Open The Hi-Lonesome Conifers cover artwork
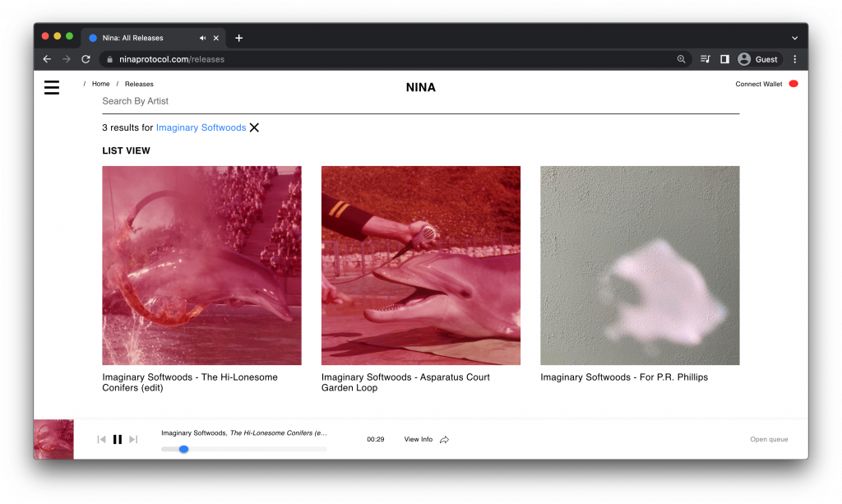842x504 pixels. pos(202,266)
